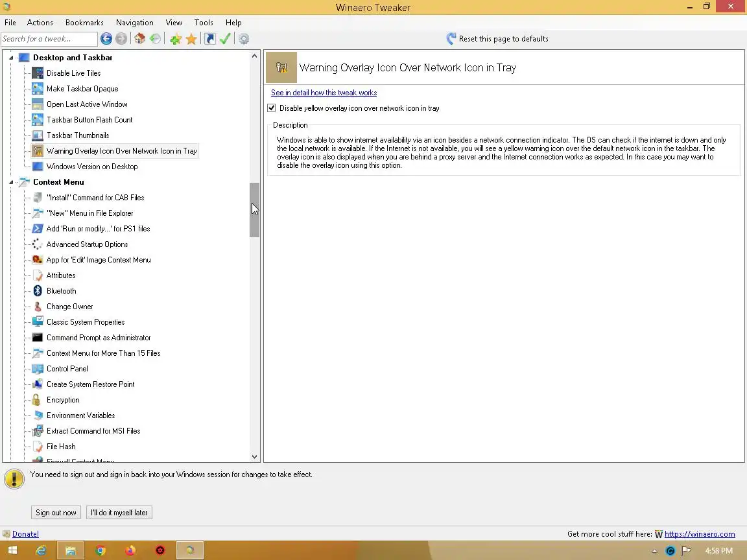
Task: Click the PowerShell icon for PS1 files tweak
Action: tap(38, 229)
